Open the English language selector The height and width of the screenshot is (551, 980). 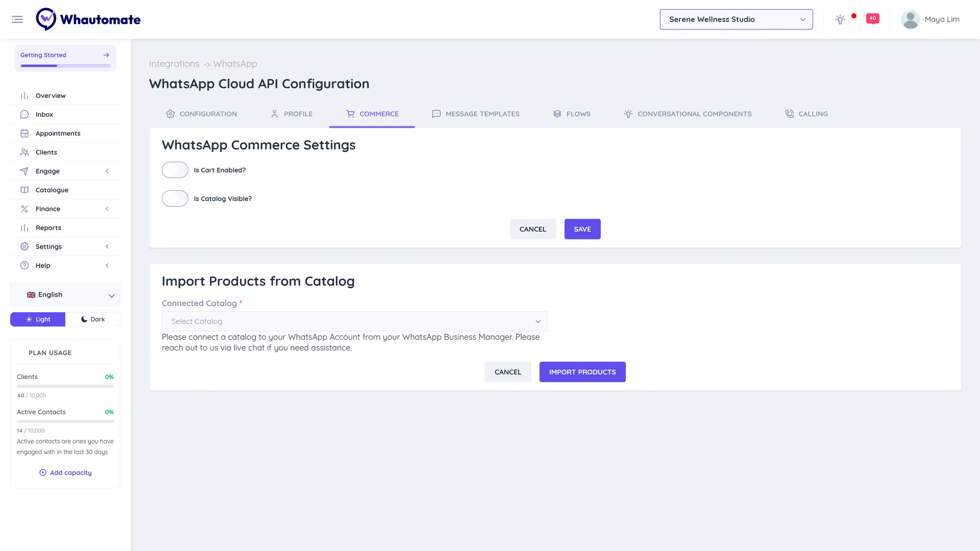coord(65,295)
